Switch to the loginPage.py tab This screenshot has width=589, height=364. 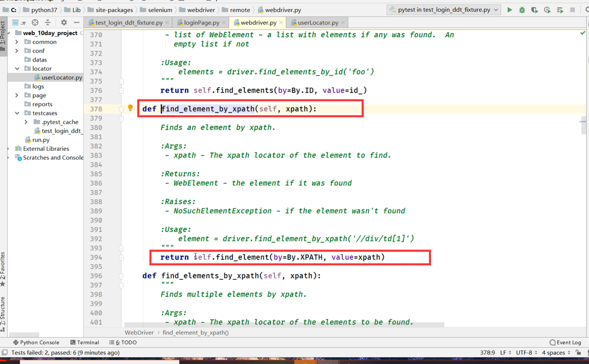[201, 23]
